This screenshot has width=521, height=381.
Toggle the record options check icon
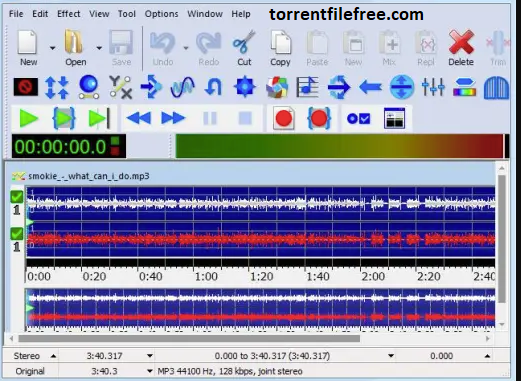pyautogui.click(x=358, y=119)
